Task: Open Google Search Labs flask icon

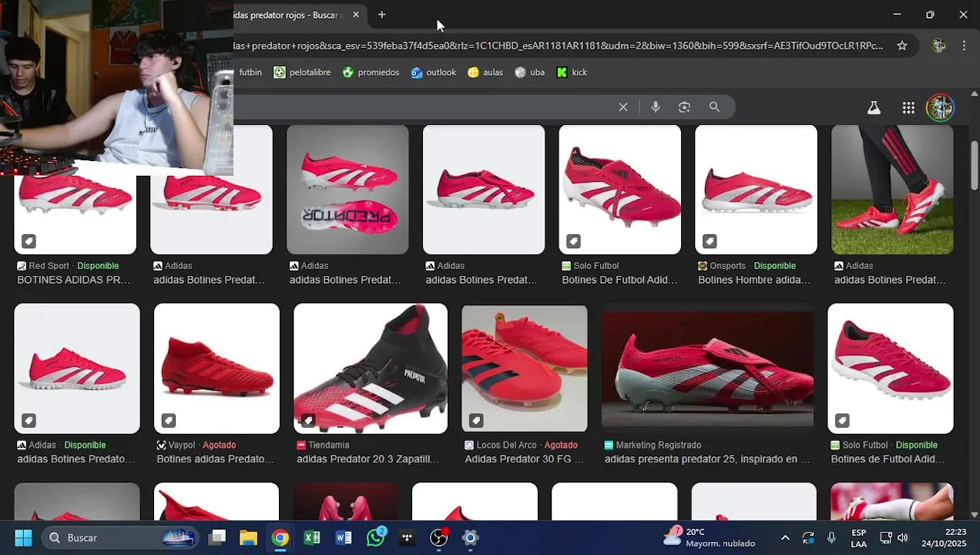Action: pyautogui.click(x=874, y=108)
